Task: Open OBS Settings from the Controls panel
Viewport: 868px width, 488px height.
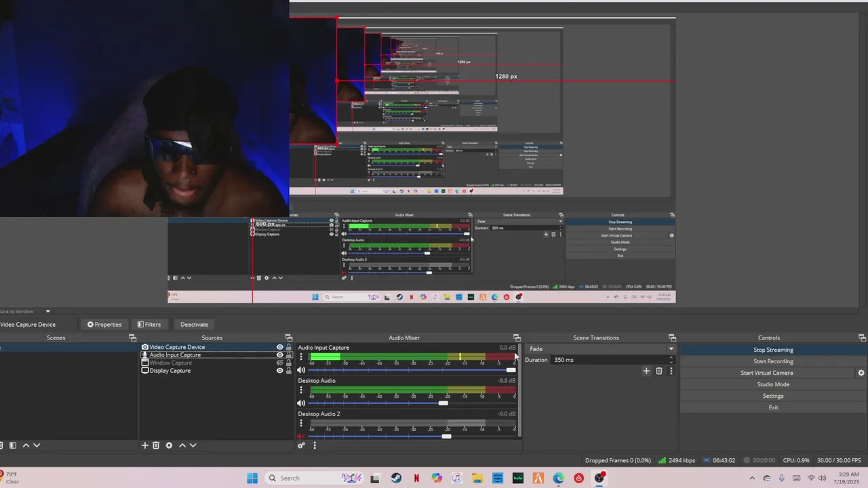Action: [x=773, y=396]
